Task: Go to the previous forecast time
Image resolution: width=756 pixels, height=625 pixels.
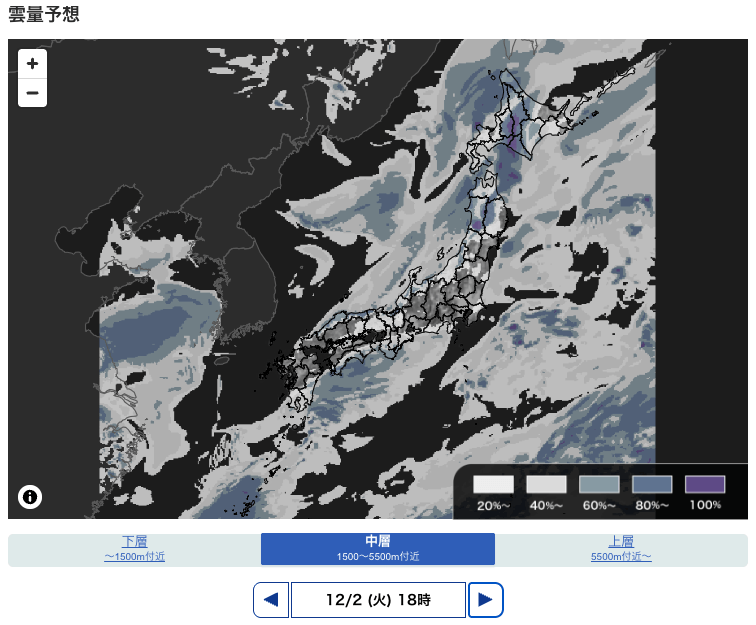Action: [270, 600]
